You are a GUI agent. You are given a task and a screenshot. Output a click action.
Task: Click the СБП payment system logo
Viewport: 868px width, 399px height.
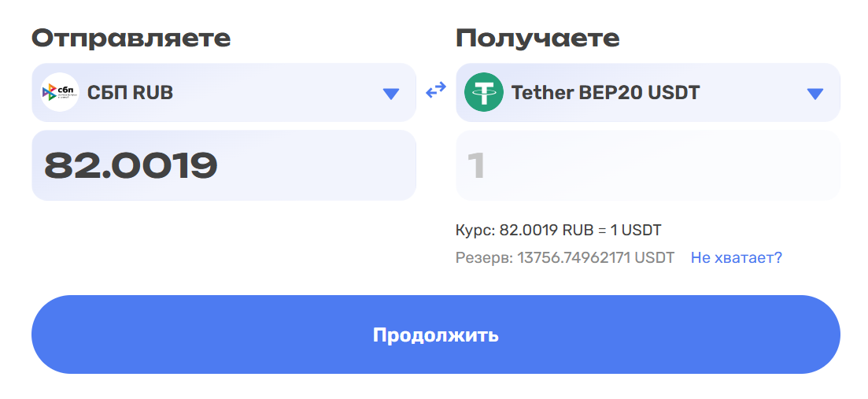click(60, 92)
